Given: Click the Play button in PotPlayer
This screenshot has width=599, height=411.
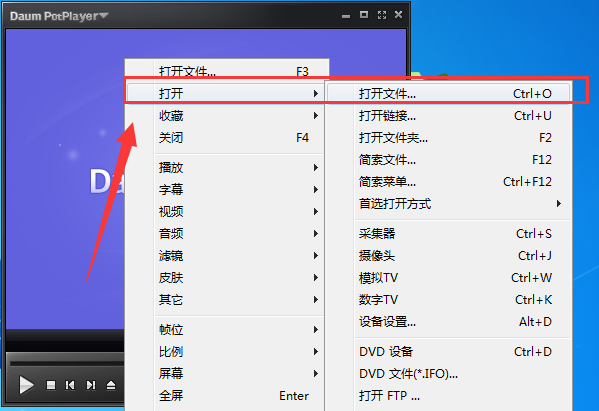Looking at the screenshot, I should tap(26, 385).
